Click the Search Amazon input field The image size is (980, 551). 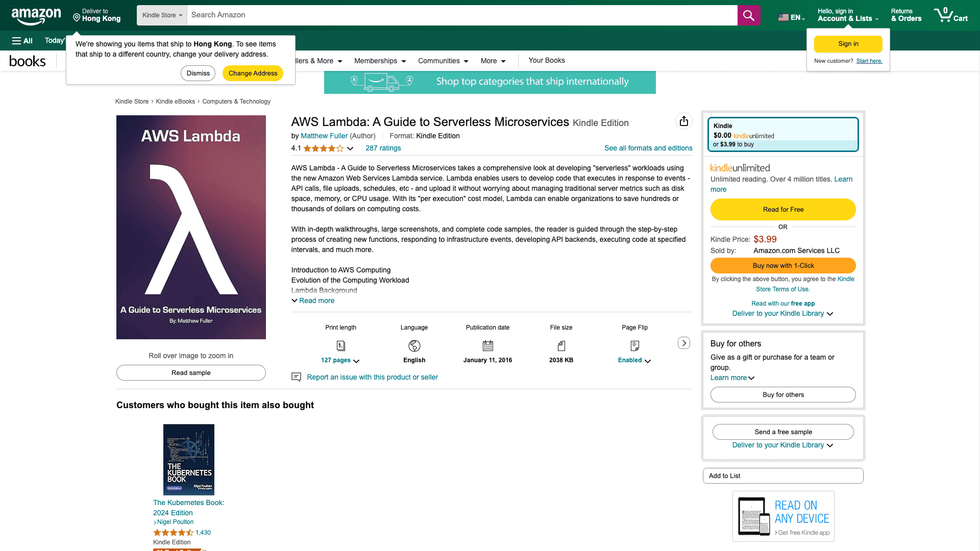(462, 15)
